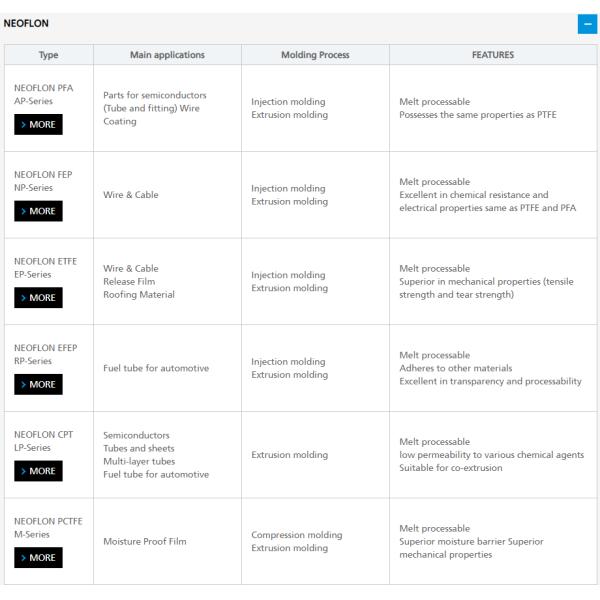Select the NEOFLON EFEP RP-Series type name
Viewport: 600px width, 600px height.
pyautogui.click(x=45, y=354)
